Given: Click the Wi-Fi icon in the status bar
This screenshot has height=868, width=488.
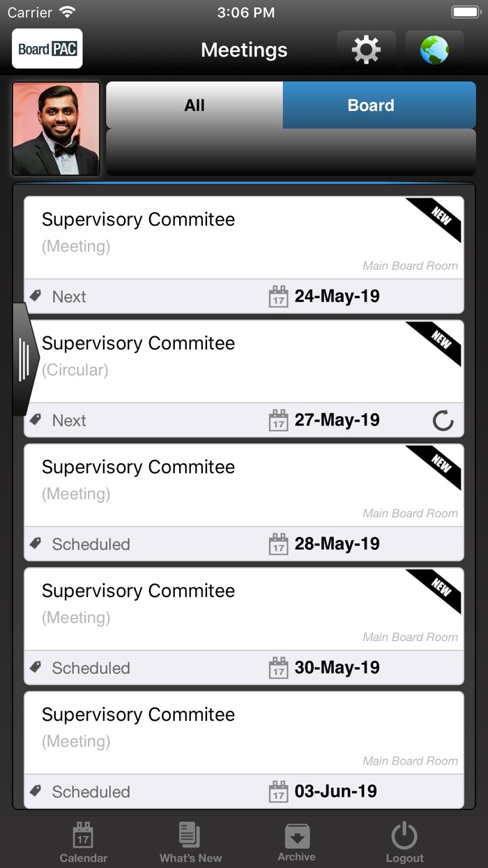Looking at the screenshot, I should 66,11.
